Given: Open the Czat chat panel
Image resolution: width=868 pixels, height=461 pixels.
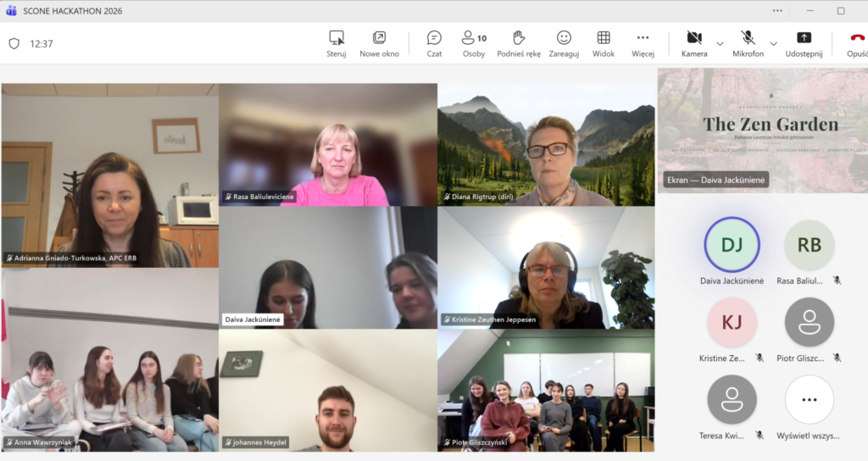Looking at the screenshot, I should tap(434, 38).
